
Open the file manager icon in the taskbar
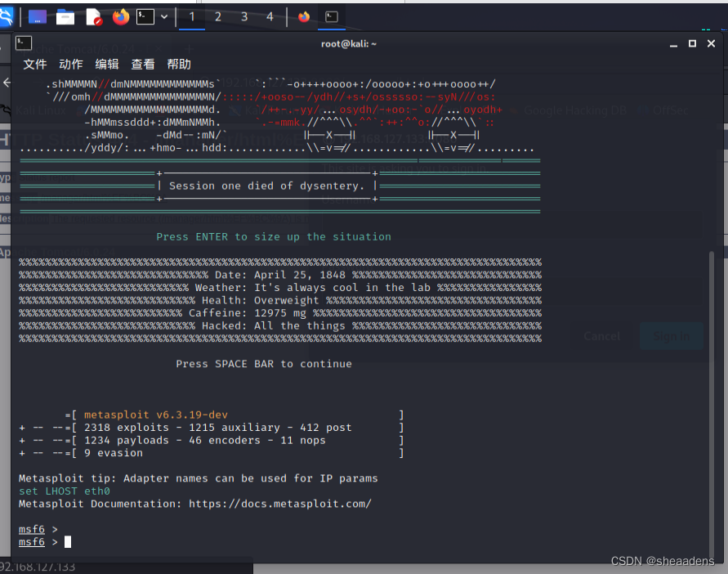coord(65,16)
